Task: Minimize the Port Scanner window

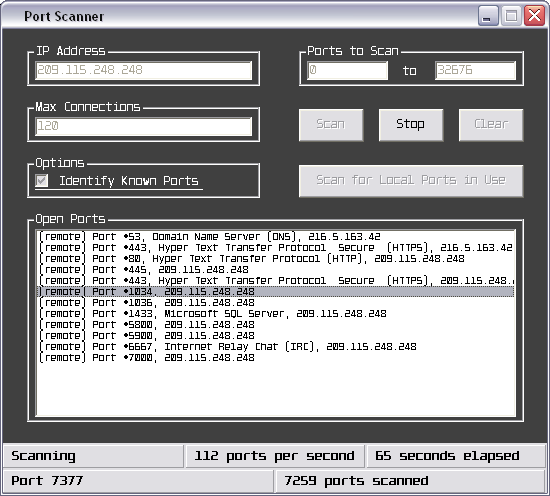Action: [x=488, y=16]
